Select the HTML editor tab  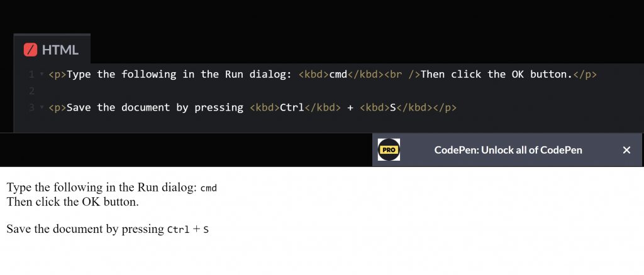click(x=52, y=50)
